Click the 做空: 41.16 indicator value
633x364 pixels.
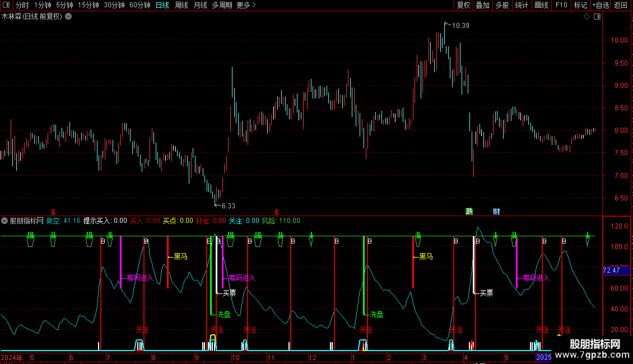point(63,221)
